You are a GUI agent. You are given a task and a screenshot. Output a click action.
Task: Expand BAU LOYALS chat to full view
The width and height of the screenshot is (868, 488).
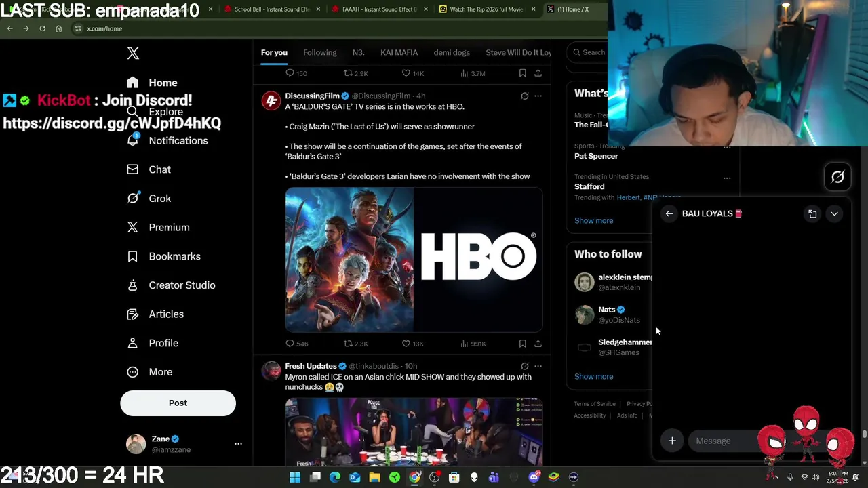point(812,213)
